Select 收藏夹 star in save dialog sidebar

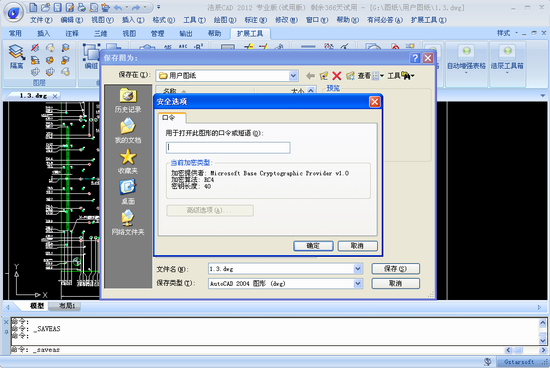(128, 161)
